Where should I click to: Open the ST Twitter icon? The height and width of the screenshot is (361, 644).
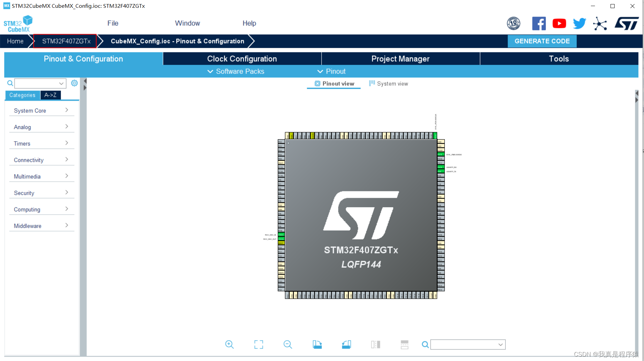pyautogui.click(x=579, y=23)
